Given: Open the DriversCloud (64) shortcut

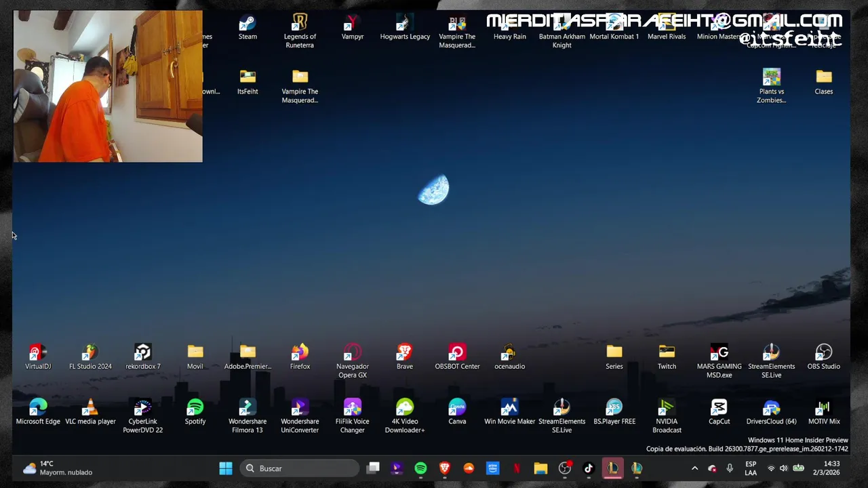Looking at the screenshot, I should (772, 412).
